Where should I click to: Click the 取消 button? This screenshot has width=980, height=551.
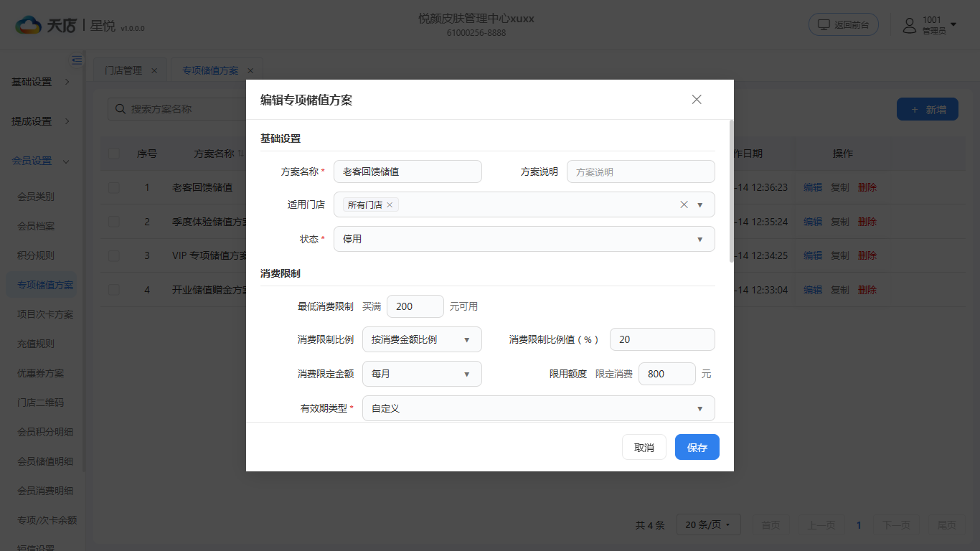[644, 447]
